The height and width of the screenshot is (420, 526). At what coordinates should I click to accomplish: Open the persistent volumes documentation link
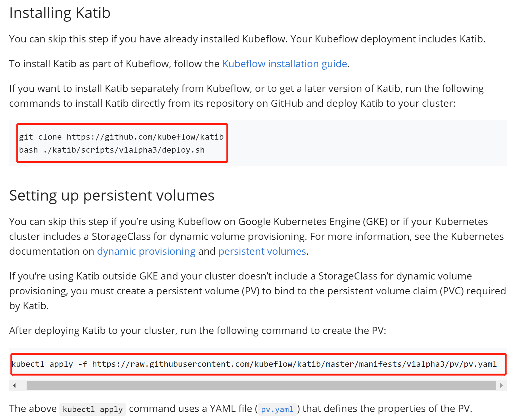[262, 251]
